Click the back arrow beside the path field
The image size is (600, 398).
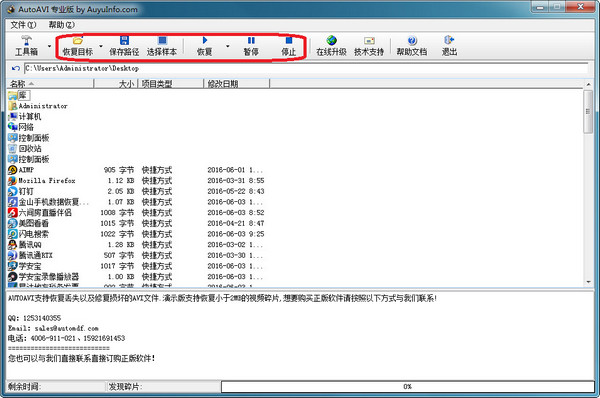(x=16, y=69)
